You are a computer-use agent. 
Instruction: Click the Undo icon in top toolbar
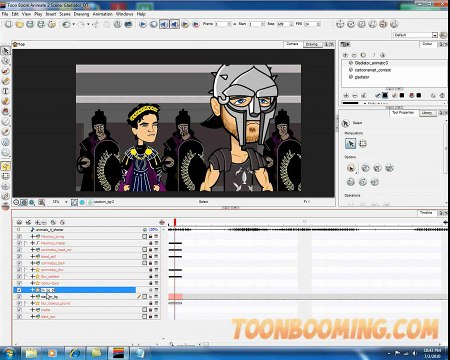66,24
